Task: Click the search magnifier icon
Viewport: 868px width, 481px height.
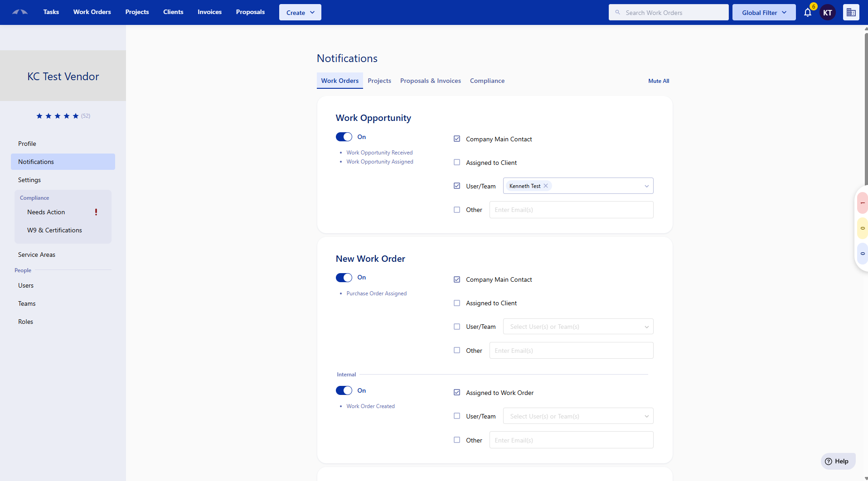Action: click(x=618, y=12)
